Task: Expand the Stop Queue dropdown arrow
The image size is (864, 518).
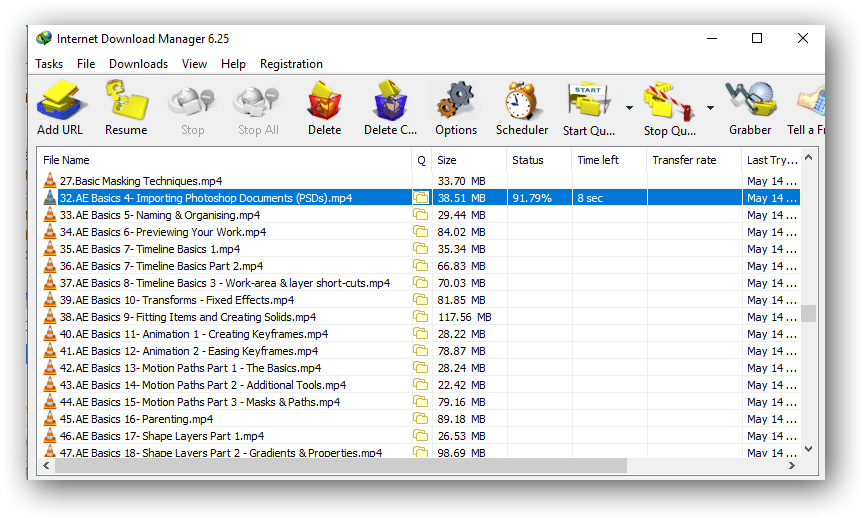Action: [710, 108]
